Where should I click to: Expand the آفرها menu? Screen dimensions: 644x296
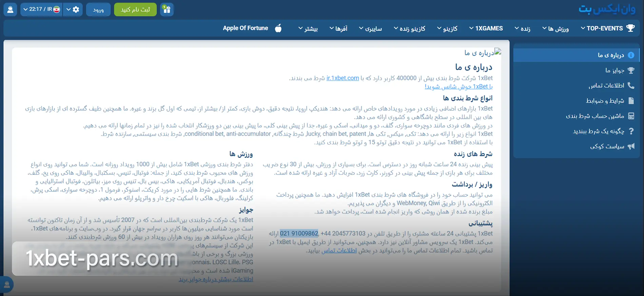point(338,28)
